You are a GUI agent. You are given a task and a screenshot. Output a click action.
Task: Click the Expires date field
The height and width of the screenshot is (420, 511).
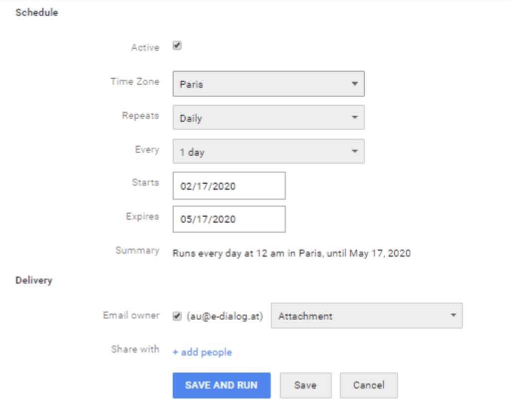229,218
